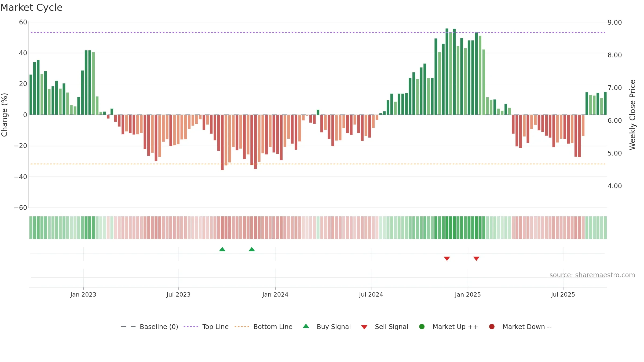Click the Jul 2023 axis label
This screenshot has height=362, width=644.
click(178, 294)
